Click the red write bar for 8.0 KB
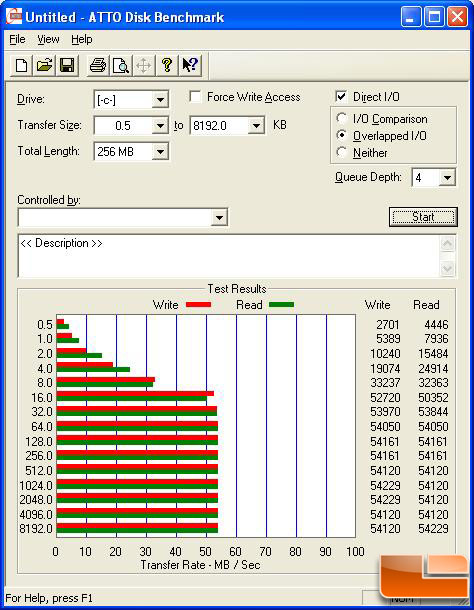Screen dimensions: 474x610 click(106, 379)
